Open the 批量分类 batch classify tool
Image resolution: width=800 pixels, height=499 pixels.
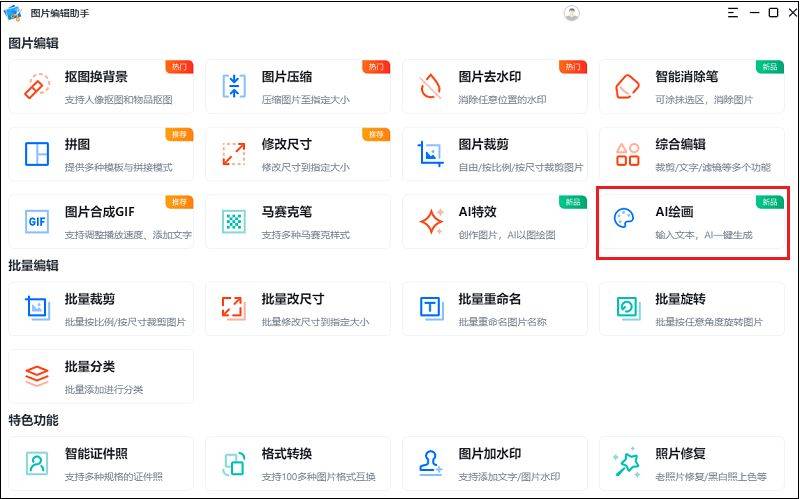[x=100, y=375]
